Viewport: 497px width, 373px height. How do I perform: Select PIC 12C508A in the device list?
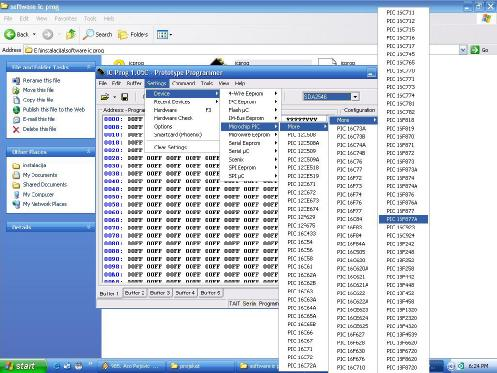(304, 143)
